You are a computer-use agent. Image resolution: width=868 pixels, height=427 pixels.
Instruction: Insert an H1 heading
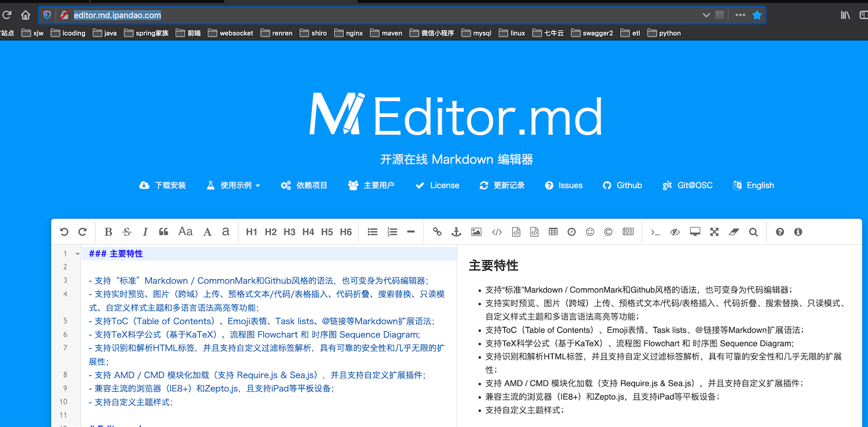(x=252, y=232)
